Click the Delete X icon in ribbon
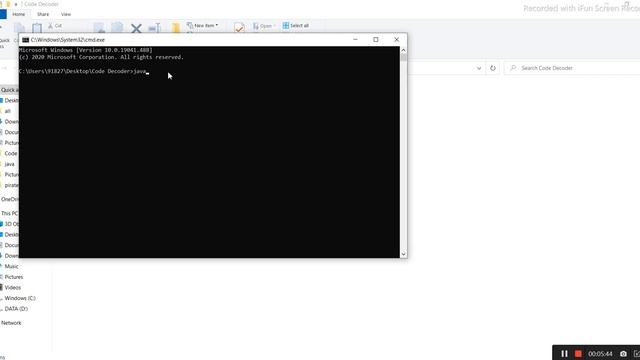640x360 pixels. pyautogui.click(x=136, y=28)
